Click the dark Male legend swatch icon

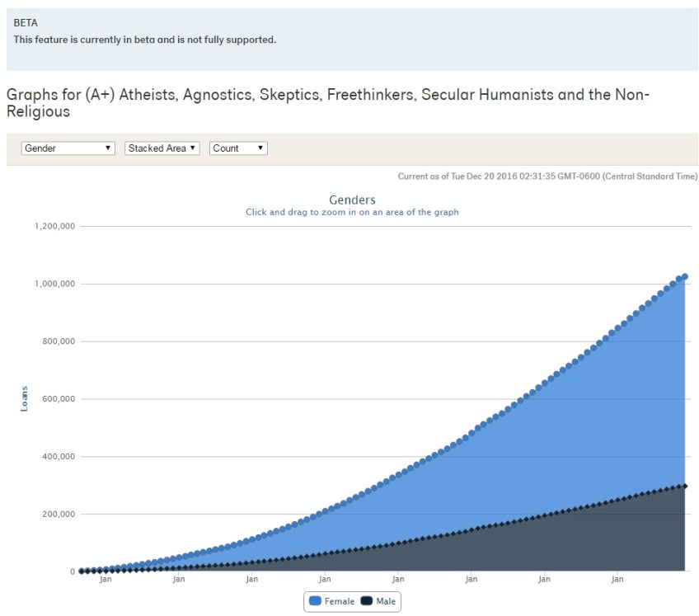coord(366,601)
